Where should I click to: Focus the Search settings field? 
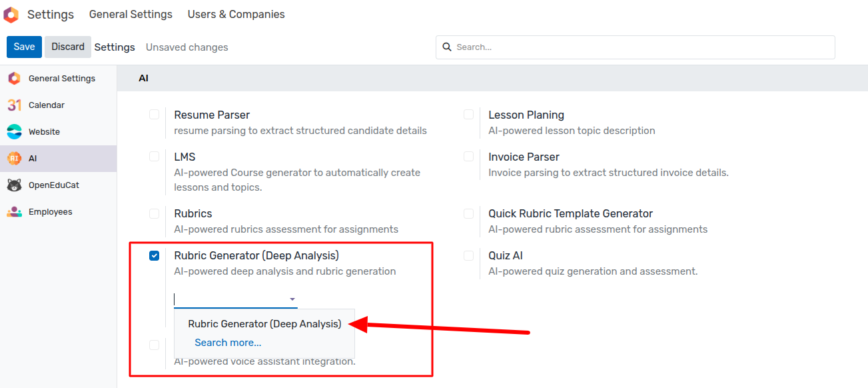pos(636,47)
